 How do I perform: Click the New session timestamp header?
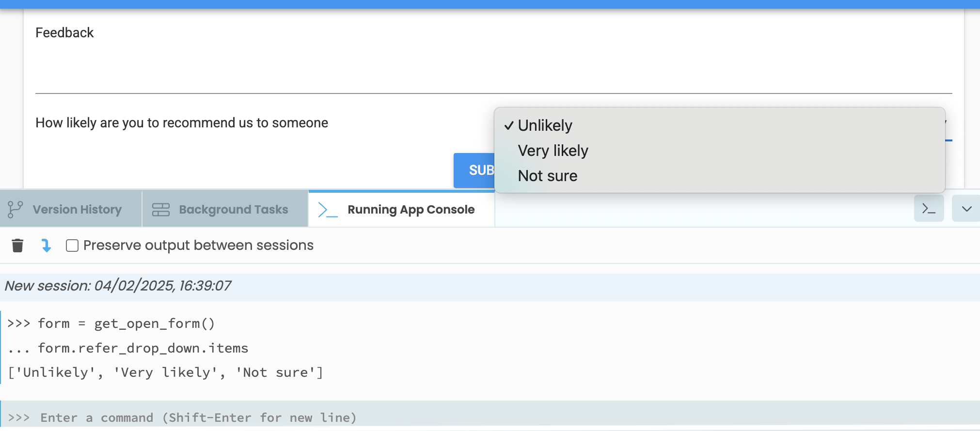118,286
